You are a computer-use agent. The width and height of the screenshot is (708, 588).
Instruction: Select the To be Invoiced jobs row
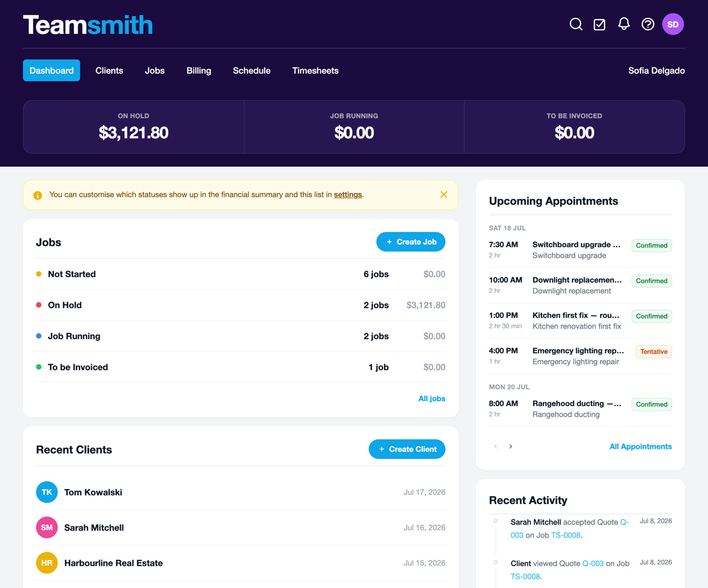pyautogui.click(x=241, y=367)
